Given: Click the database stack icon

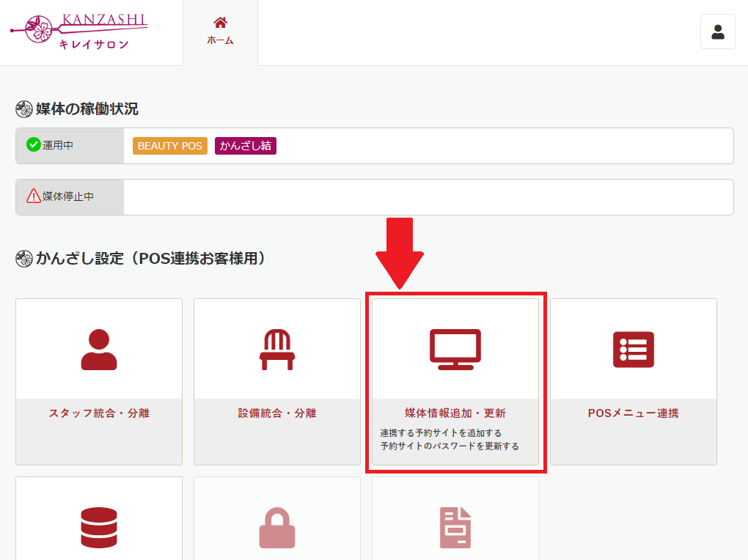Looking at the screenshot, I should pyautogui.click(x=99, y=527).
